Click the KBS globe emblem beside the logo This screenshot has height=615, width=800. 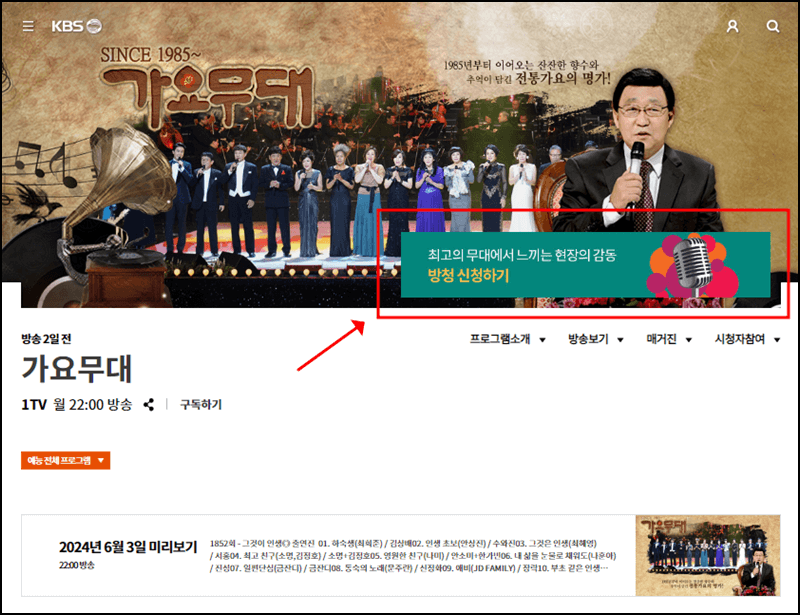(x=92, y=27)
